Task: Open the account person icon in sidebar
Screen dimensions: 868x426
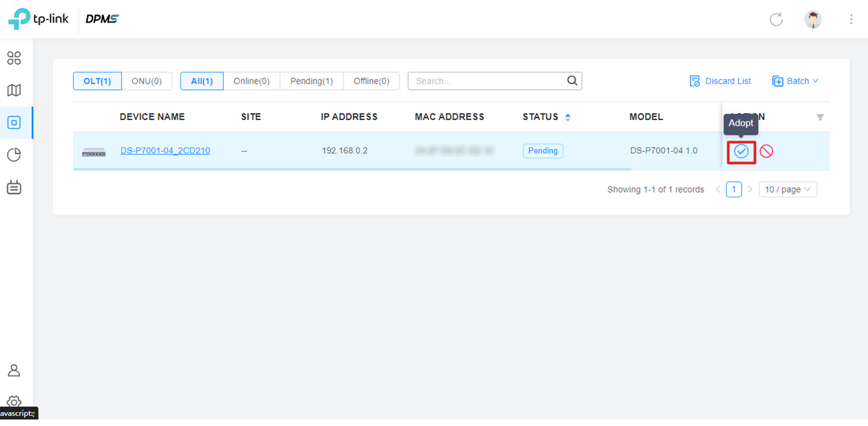Action: [x=14, y=370]
